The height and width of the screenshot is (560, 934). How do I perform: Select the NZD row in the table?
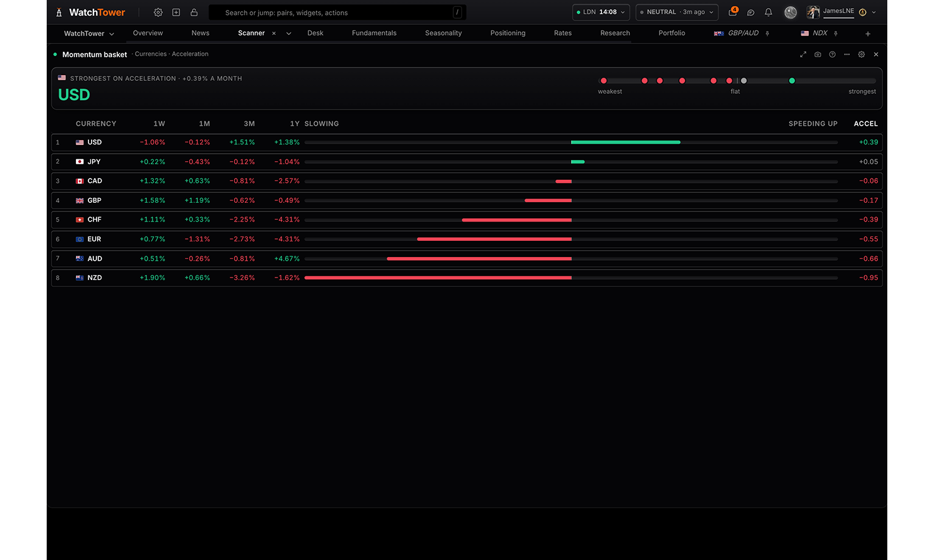click(467, 278)
